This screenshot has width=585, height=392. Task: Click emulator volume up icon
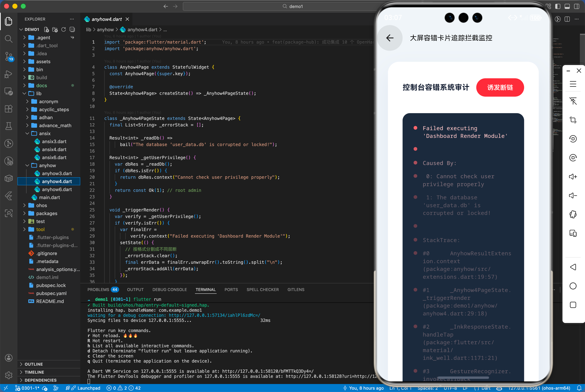pyautogui.click(x=573, y=177)
